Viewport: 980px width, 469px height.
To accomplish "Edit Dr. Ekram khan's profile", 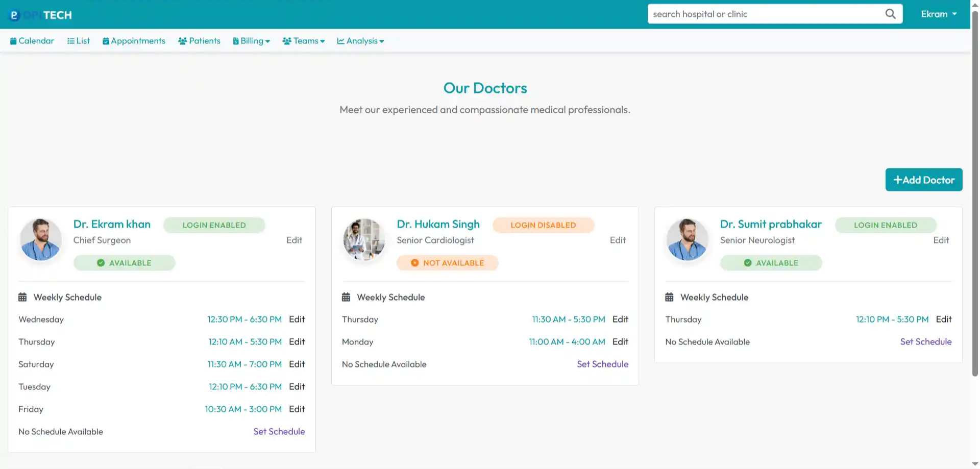I will pyautogui.click(x=294, y=240).
